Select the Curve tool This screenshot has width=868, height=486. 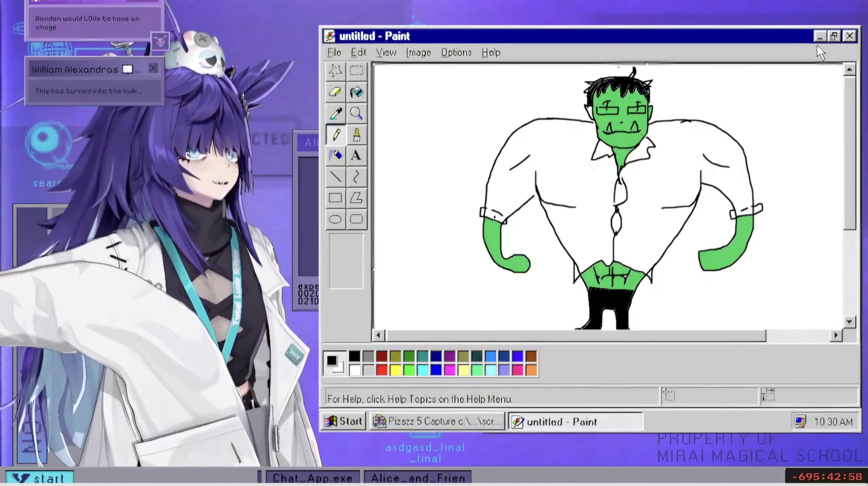[x=356, y=177]
